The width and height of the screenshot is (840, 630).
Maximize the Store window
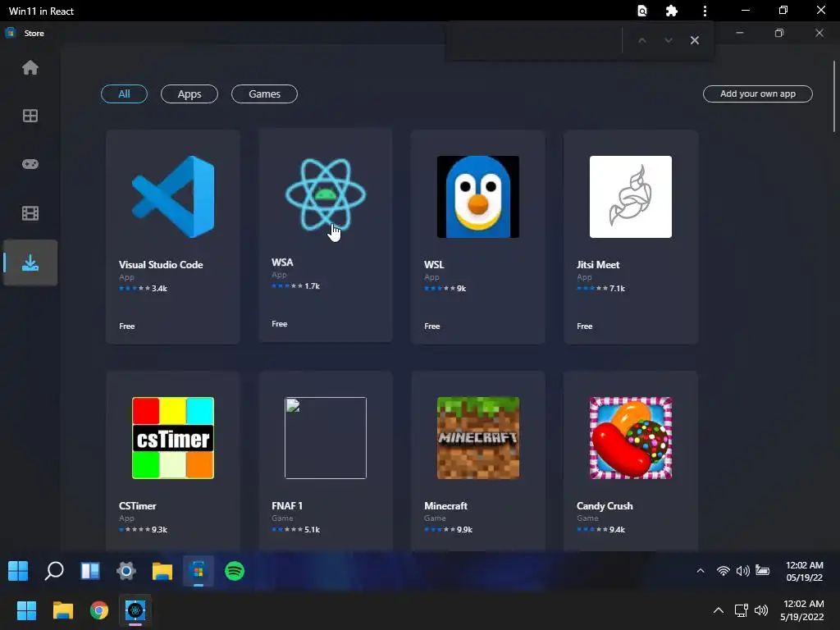pyautogui.click(x=779, y=33)
